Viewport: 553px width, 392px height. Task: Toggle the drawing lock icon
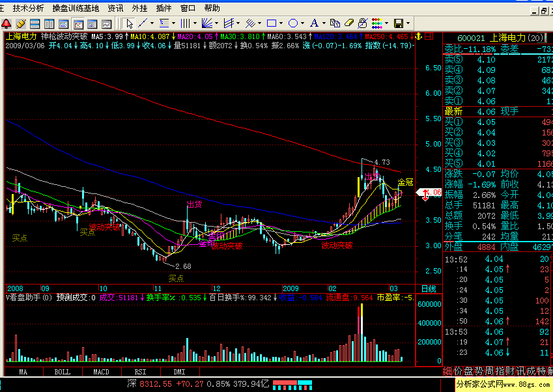(x=363, y=23)
